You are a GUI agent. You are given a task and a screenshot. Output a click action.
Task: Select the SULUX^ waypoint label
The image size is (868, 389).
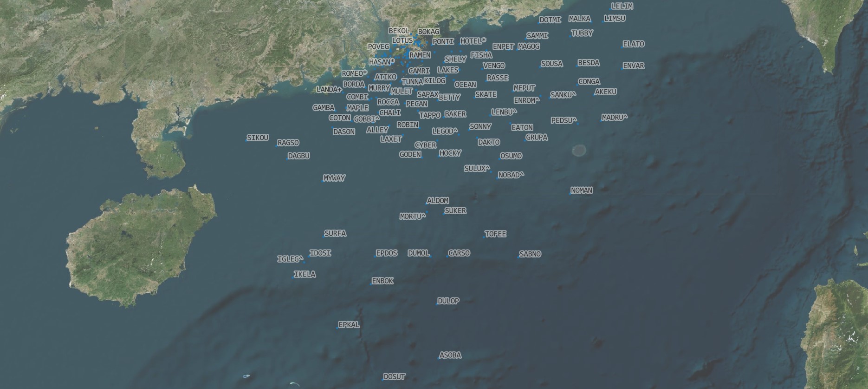pyautogui.click(x=477, y=169)
